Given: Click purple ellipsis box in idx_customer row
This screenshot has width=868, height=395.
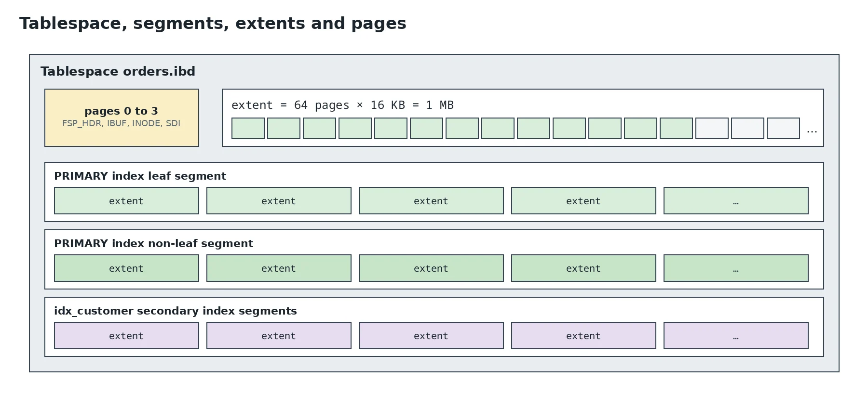Looking at the screenshot, I should pyautogui.click(x=736, y=335).
